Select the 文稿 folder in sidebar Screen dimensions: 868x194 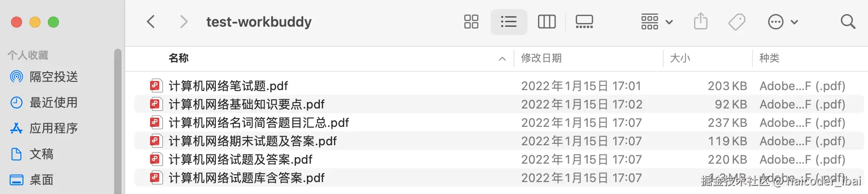tap(41, 154)
